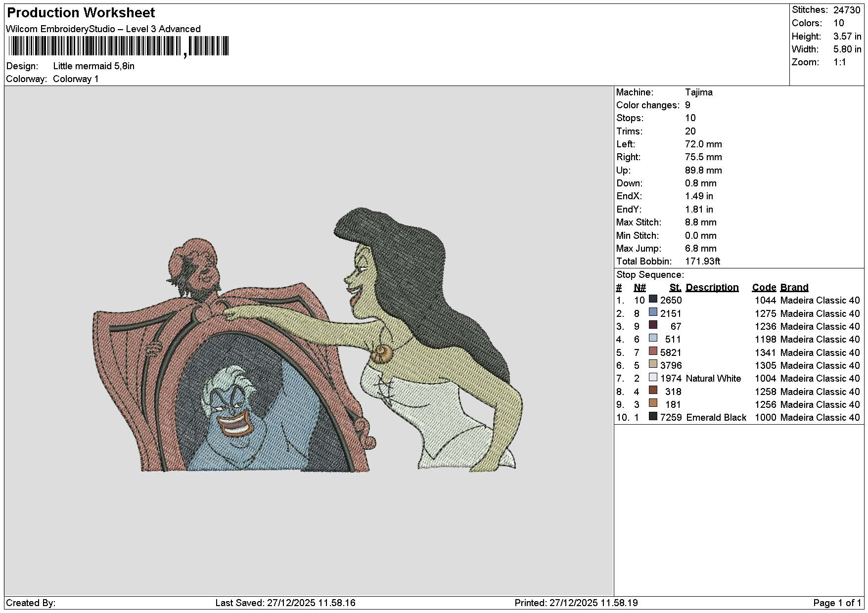The height and width of the screenshot is (613, 868).
Task: Pick the tan swatch with code 1256
Action: pyautogui.click(x=653, y=403)
